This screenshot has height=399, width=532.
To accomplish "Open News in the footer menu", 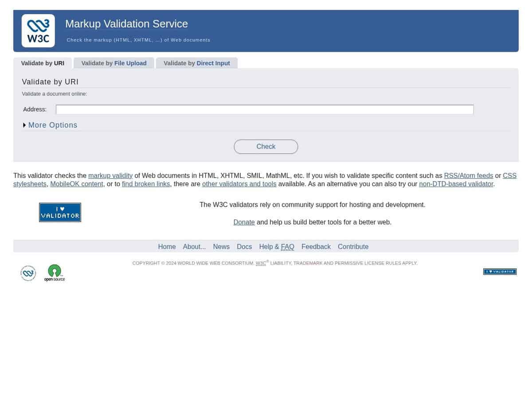I will [x=221, y=246].
